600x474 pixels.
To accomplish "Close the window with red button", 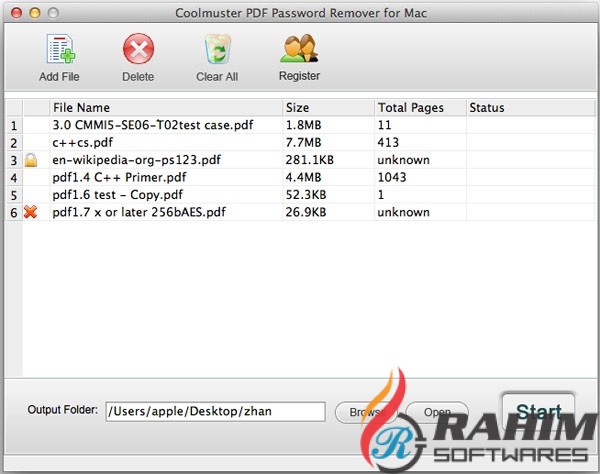I will coord(16,13).
